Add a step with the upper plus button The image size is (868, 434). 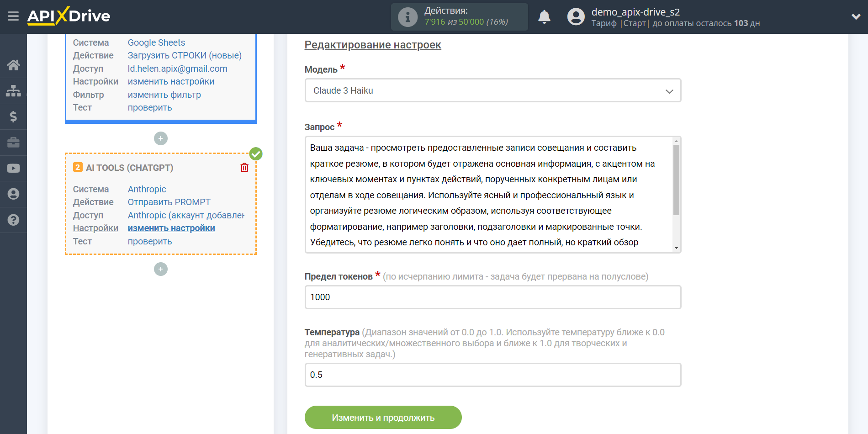coord(161,138)
